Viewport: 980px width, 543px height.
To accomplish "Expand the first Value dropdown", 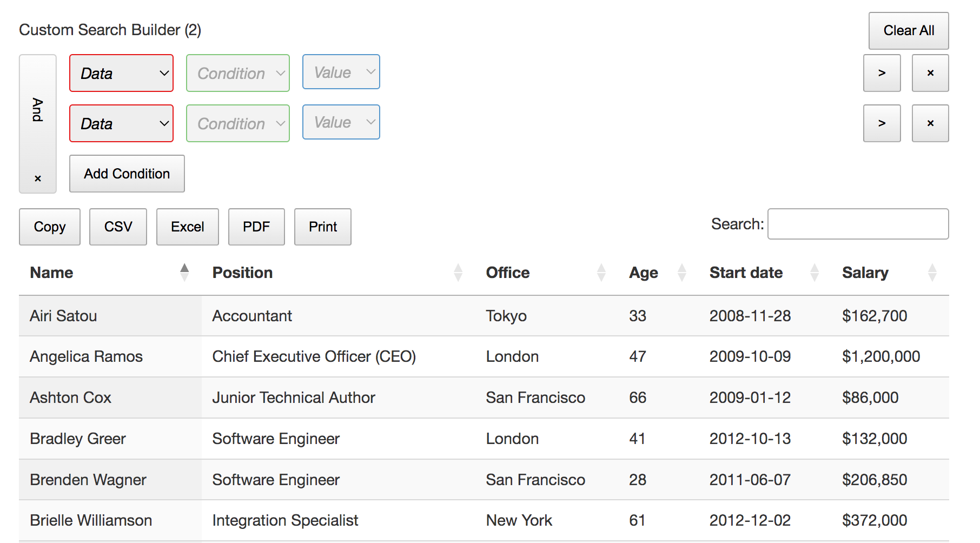I will pyautogui.click(x=341, y=72).
